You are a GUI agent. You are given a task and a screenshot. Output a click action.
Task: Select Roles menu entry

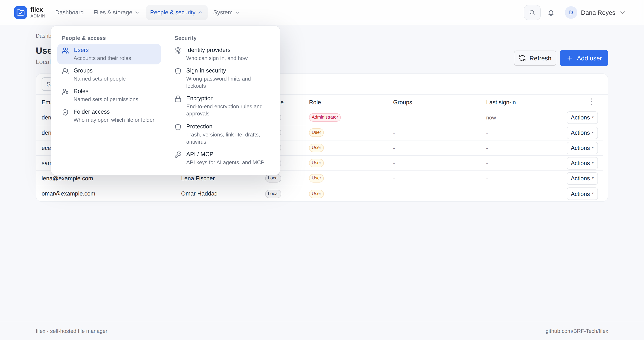coord(109,95)
